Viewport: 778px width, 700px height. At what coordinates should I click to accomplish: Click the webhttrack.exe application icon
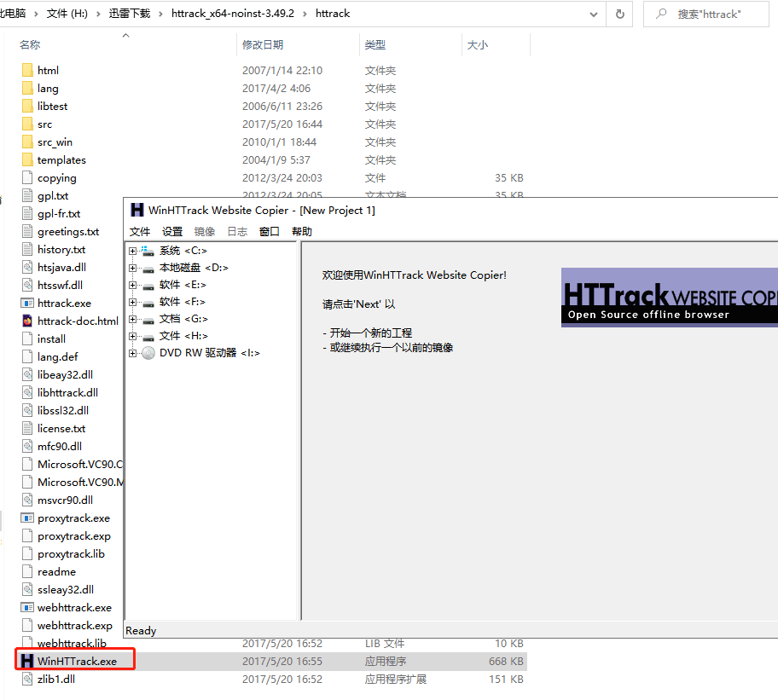click(27, 607)
